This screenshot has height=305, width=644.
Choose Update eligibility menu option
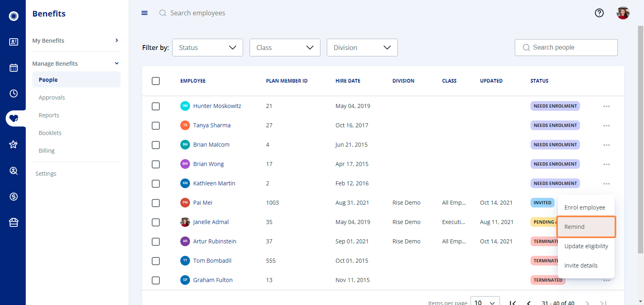coord(586,246)
